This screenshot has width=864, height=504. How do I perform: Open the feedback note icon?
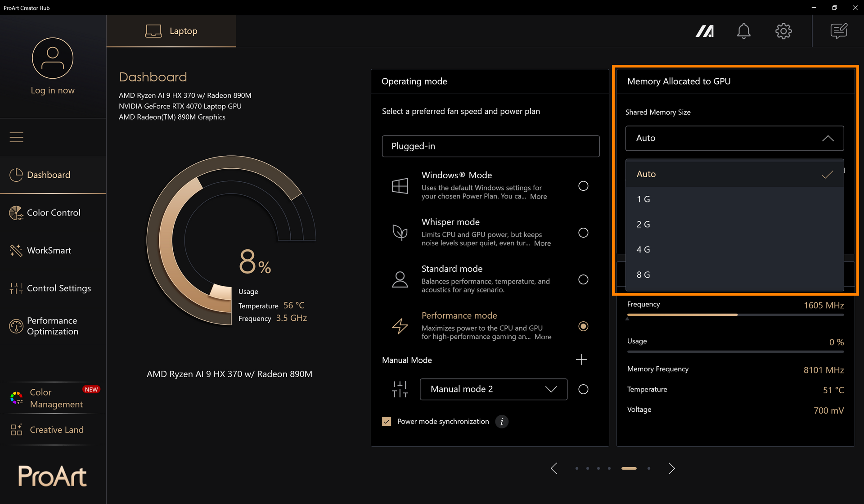pyautogui.click(x=839, y=31)
